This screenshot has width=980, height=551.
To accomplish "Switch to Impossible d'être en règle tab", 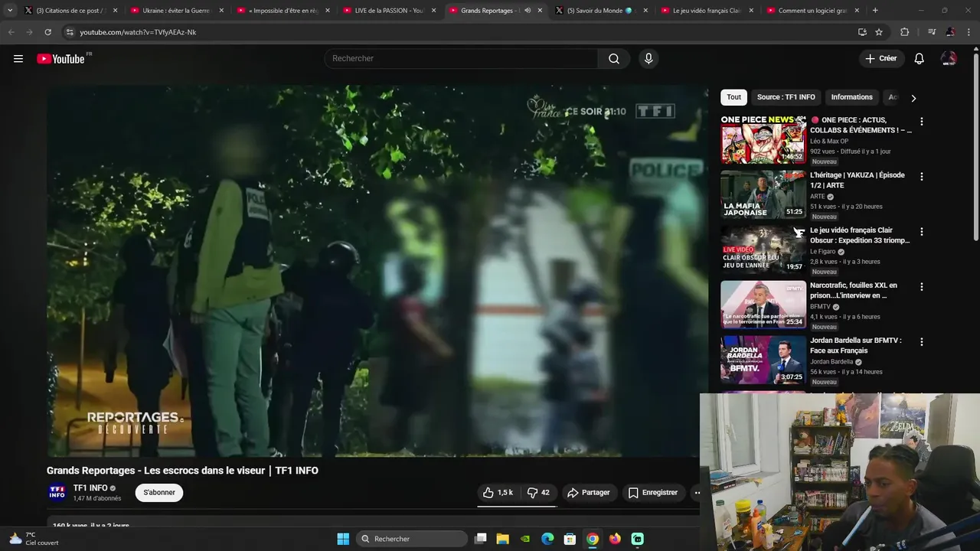I will (x=282, y=11).
